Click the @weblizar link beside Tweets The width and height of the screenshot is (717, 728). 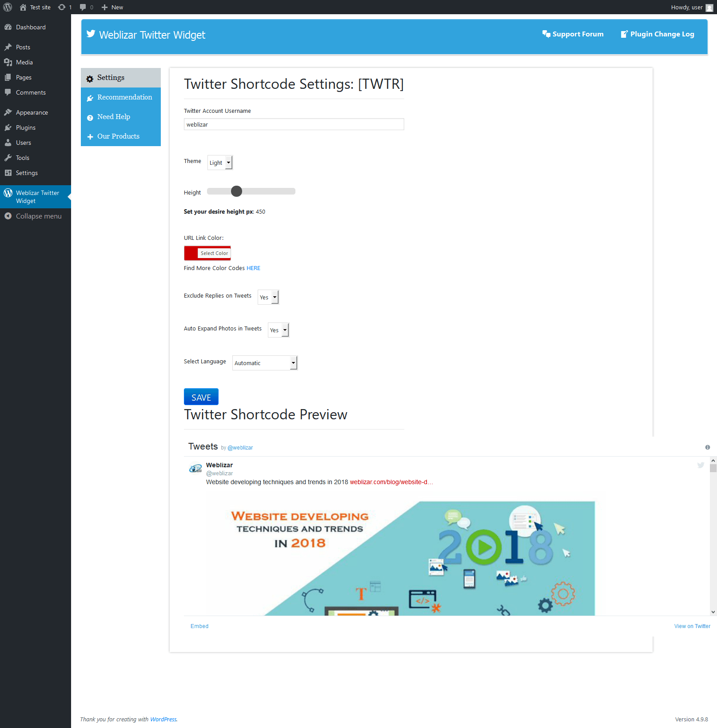click(x=240, y=448)
